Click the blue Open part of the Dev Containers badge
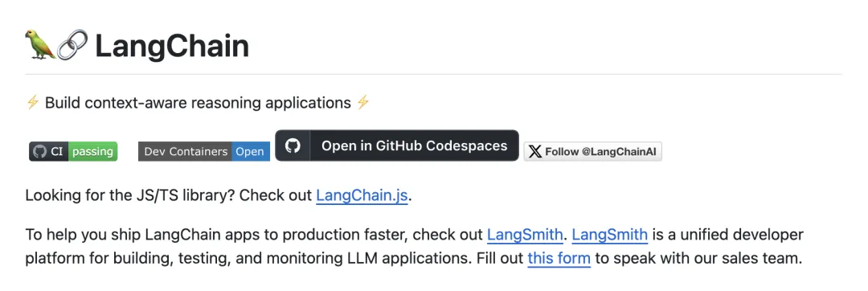 [x=251, y=152]
